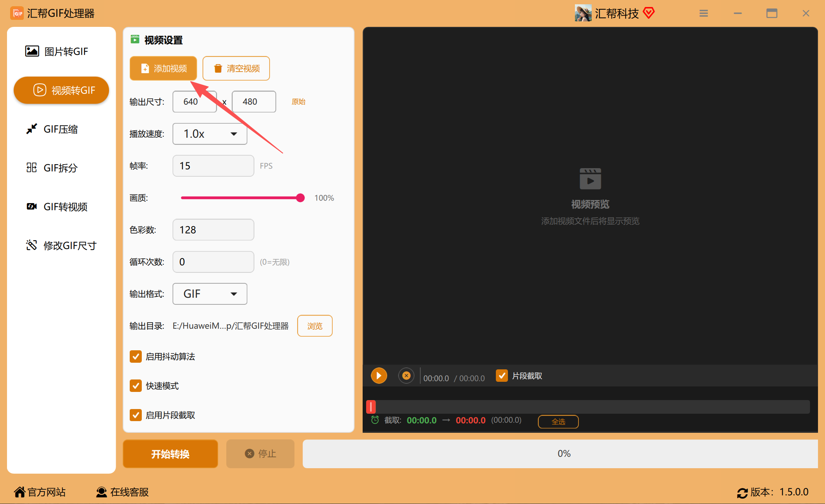Open the 官方网站 link
825x504 pixels.
[40, 492]
